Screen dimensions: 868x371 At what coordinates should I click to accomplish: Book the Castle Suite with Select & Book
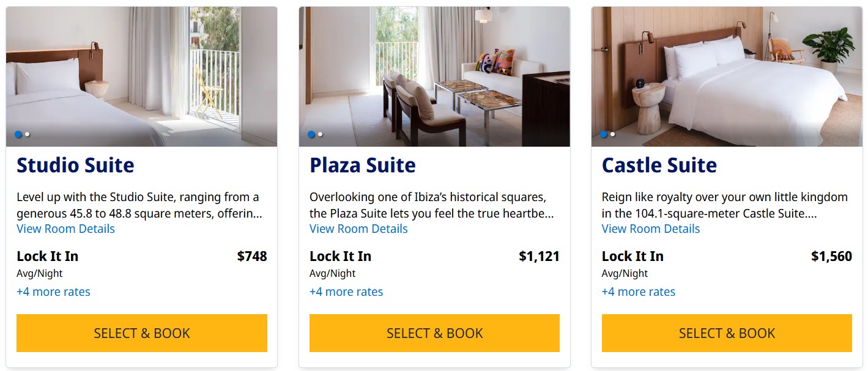[x=727, y=333]
